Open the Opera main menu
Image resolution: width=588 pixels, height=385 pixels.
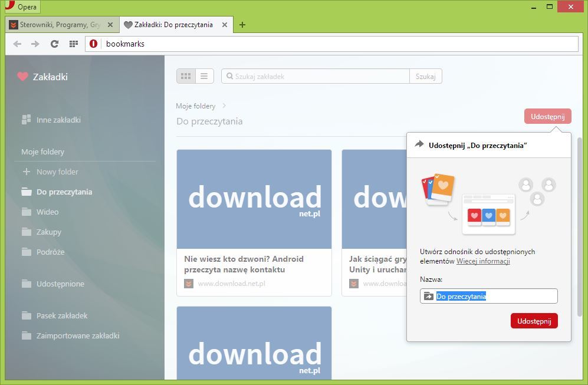(x=22, y=6)
